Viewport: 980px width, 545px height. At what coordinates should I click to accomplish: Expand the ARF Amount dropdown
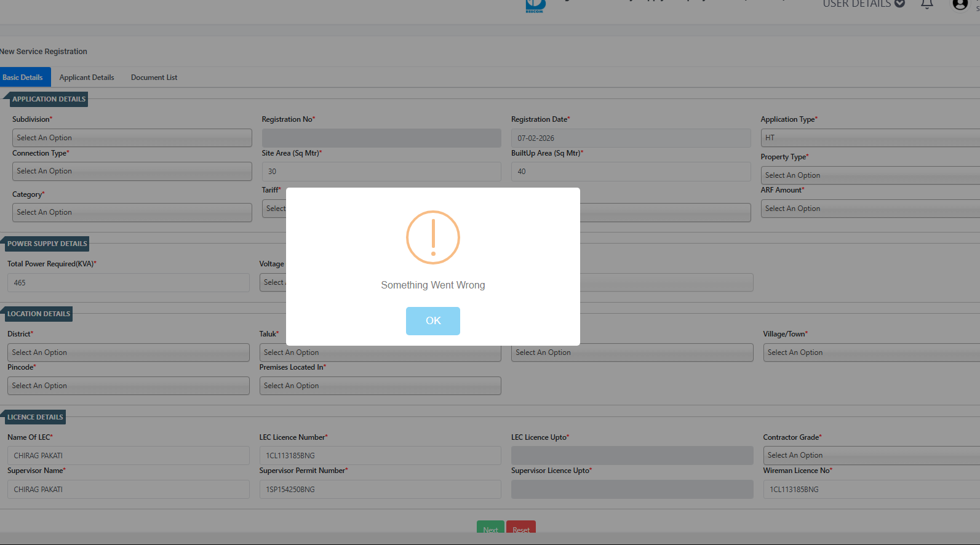coord(870,209)
